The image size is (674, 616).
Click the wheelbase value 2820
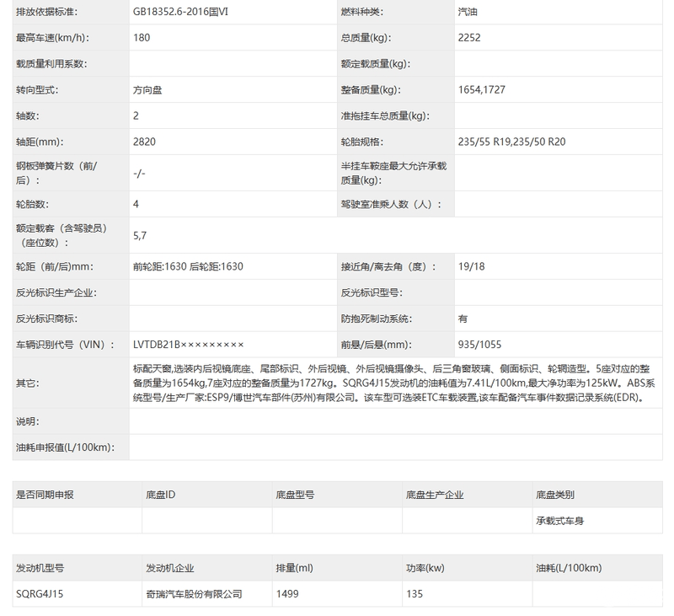[x=144, y=142]
